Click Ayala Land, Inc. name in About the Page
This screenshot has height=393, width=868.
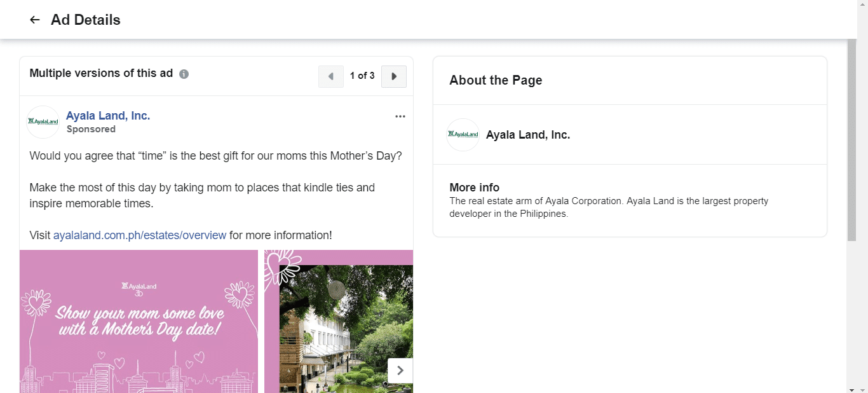point(528,135)
